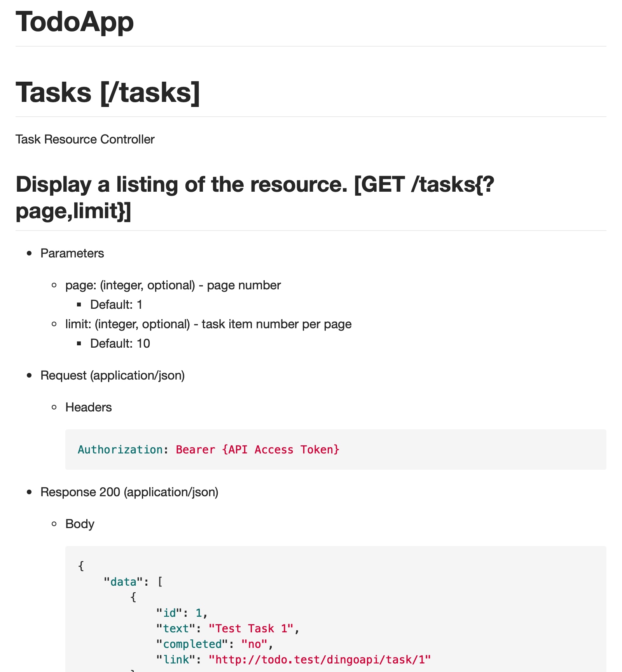Viewport: 622px width, 672px height.
Task: Click the "Test Task 1" string value
Action: pyautogui.click(x=251, y=628)
